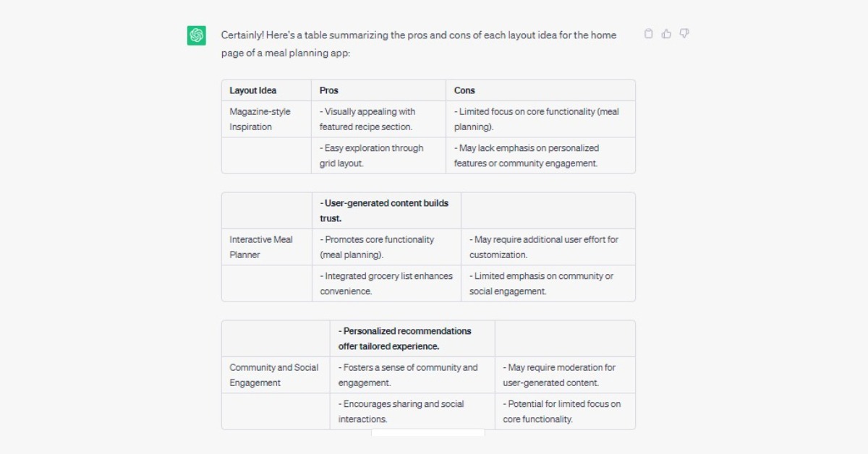
Task: Click the "Visually appealing with featured recipe" cell
Action: coord(367,119)
